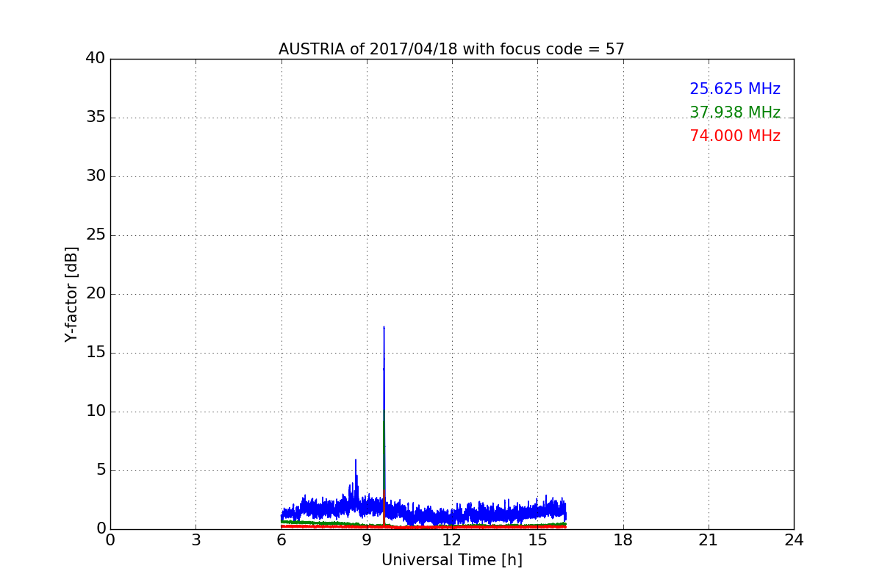Click the x-axis tick label 18
Viewport: 882px width, 588px height.
pyautogui.click(x=623, y=540)
